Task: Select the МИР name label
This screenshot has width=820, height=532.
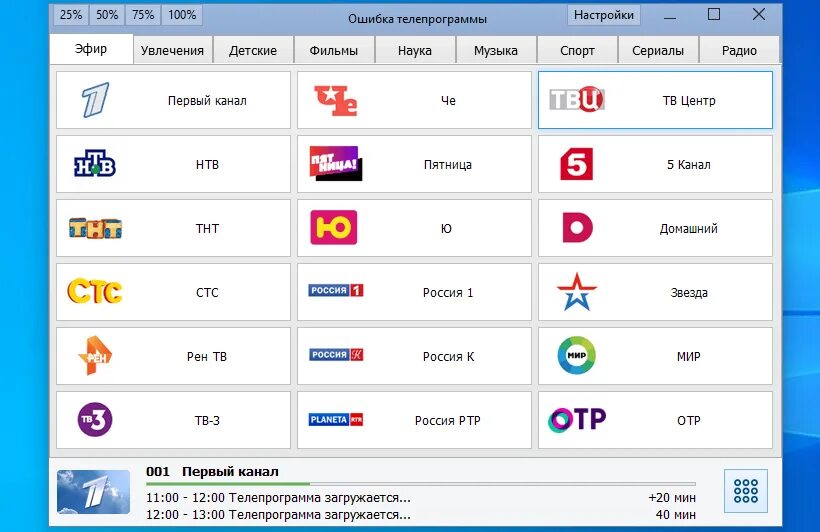Action: tap(689, 357)
